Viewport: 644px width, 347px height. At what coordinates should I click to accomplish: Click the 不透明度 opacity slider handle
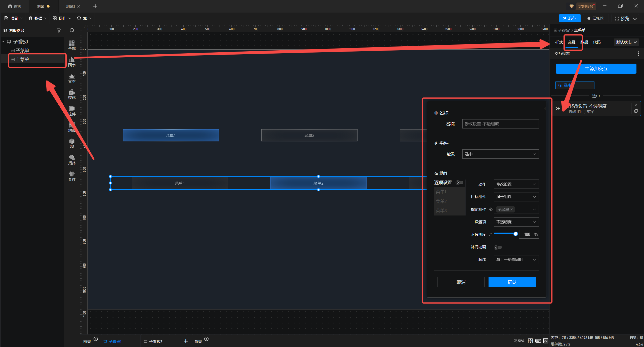(x=515, y=234)
